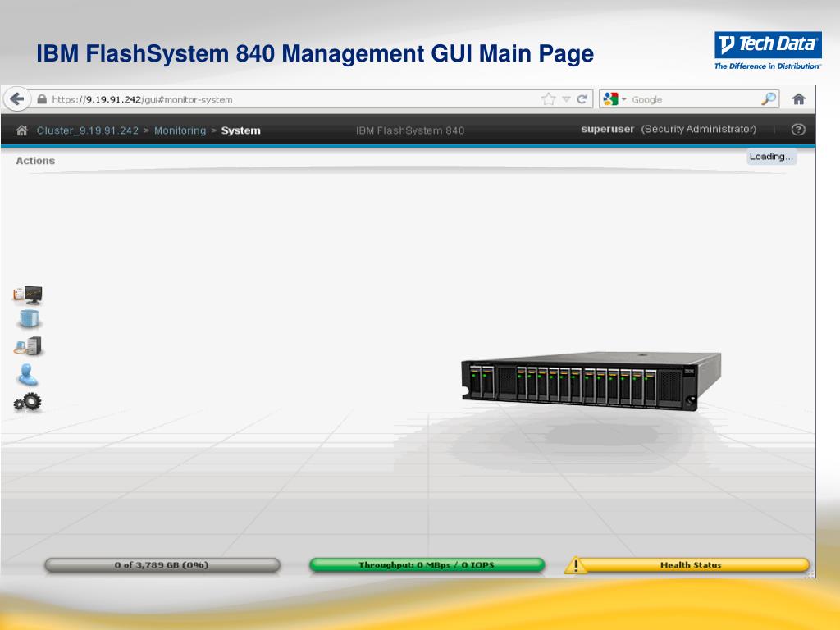This screenshot has height=630, width=840.
Task: Click the FlashSystem 840 enclosure image
Action: point(591,381)
